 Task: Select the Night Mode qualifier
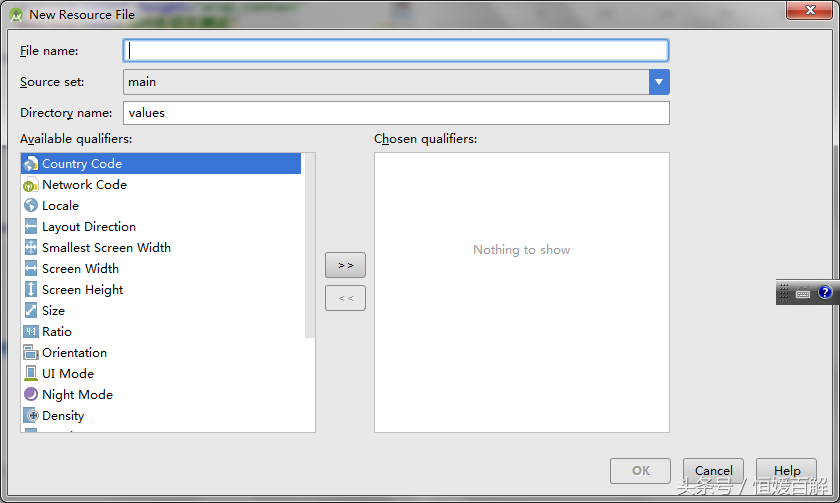(161, 395)
